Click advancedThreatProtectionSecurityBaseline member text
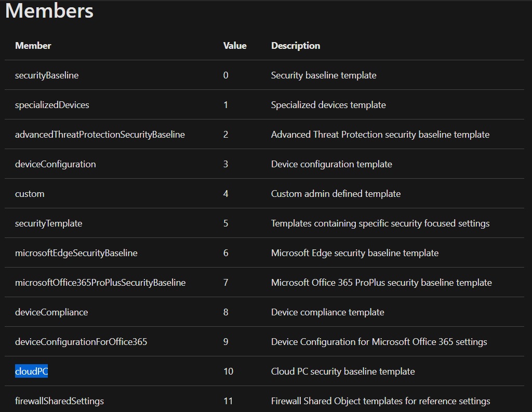532x412 pixels. point(100,135)
